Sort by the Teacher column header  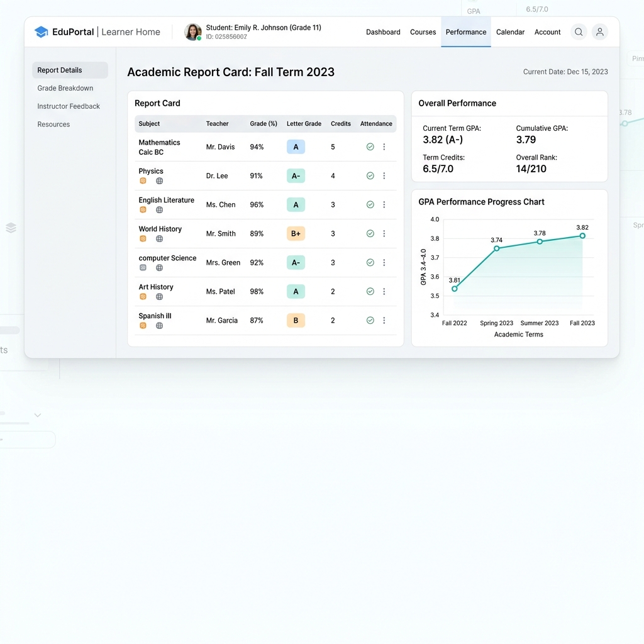(x=217, y=124)
